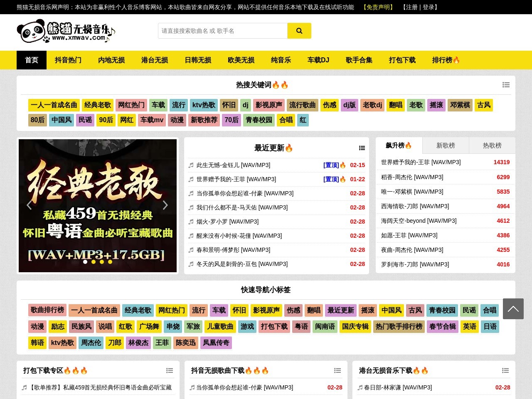
Task: Open list icon beside 最近更新 heading
Action: [x=362, y=148]
